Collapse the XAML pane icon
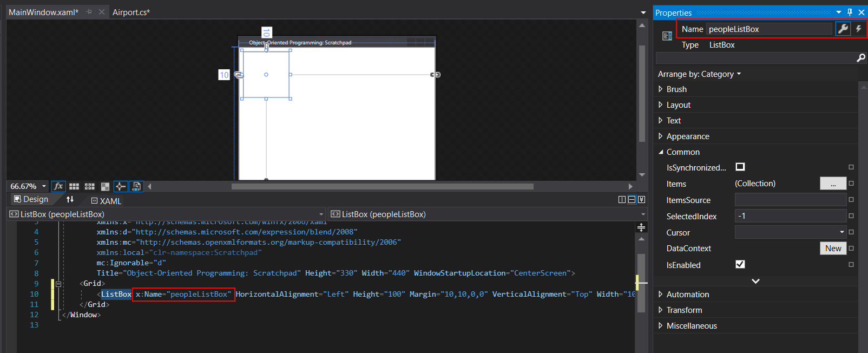This screenshot has width=868, height=353. pyautogui.click(x=641, y=200)
